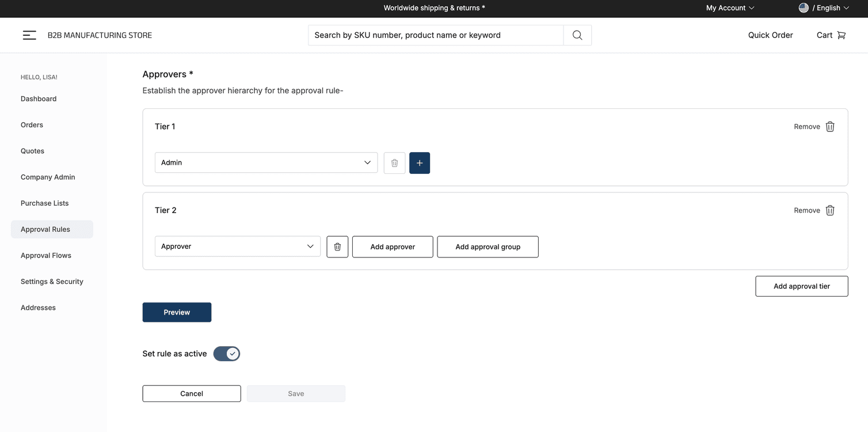Switch to the Approval Flows section
The width and height of the screenshot is (868, 432).
point(46,255)
